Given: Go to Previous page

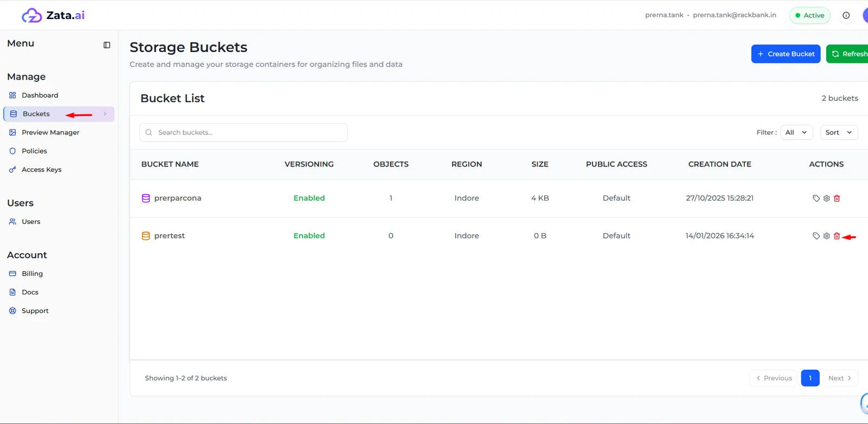Looking at the screenshot, I should coord(774,378).
